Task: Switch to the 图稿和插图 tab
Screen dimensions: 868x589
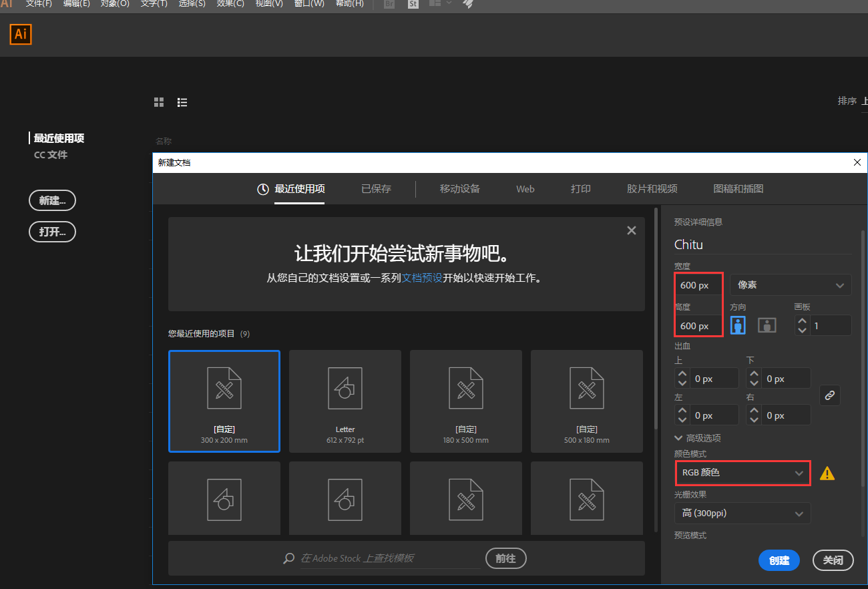Action: (738, 189)
